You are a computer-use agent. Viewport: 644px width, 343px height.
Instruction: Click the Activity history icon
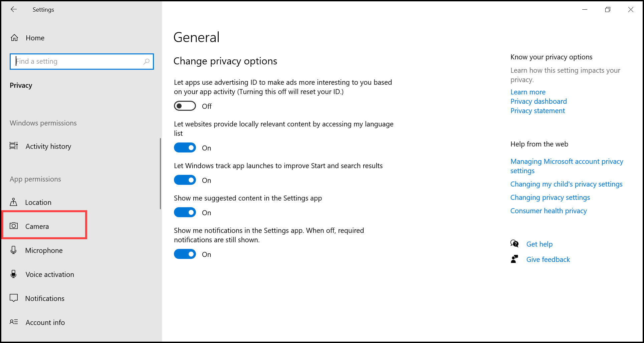[14, 146]
